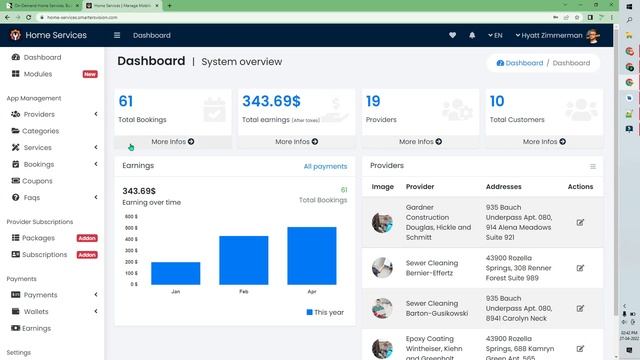Click Gardner Construction provider image thumbnail

click(382, 222)
